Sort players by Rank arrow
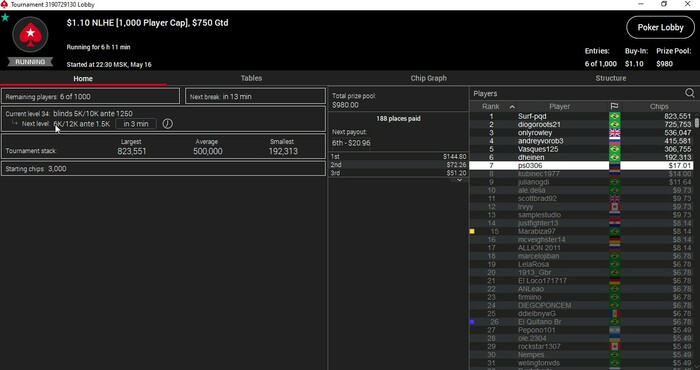 pos(512,107)
